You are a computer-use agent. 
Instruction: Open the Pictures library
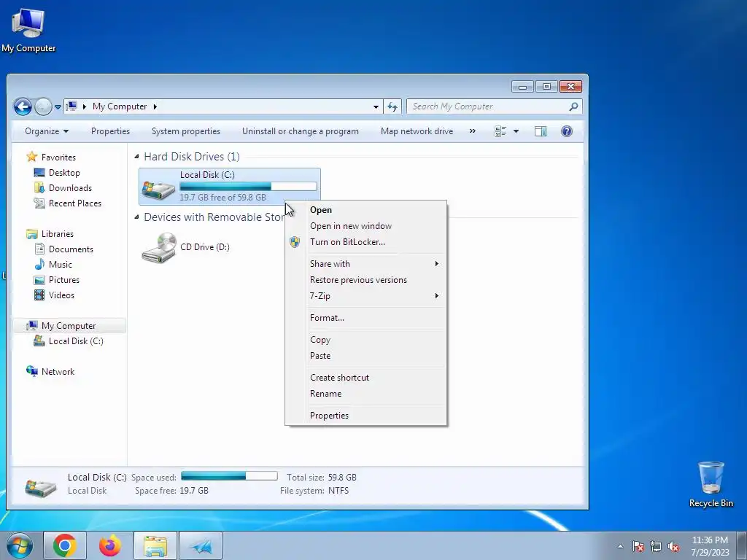click(x=64, y=280)
